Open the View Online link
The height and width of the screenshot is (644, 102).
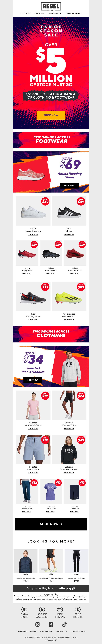(x=51, y=640)
